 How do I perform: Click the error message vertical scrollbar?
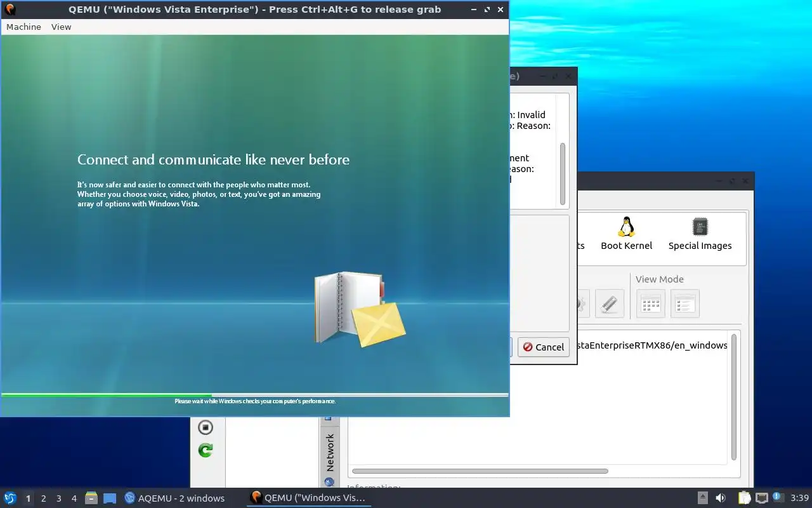(562, 173)
